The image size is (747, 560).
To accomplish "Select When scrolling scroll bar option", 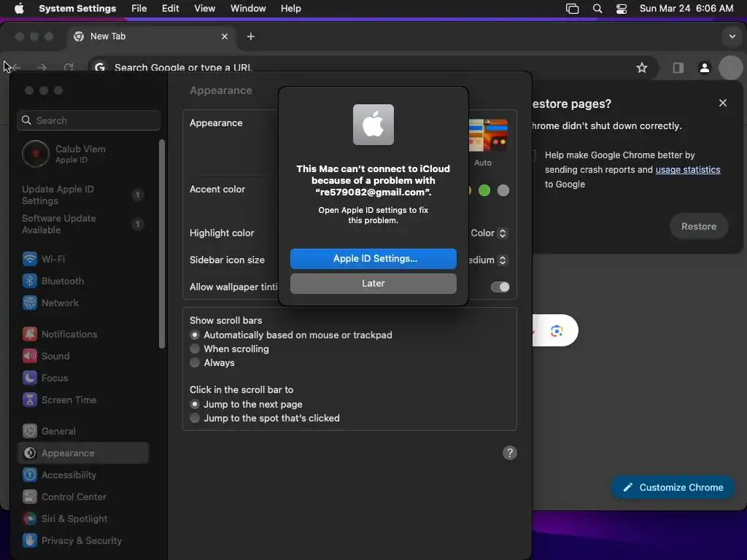I will click(x=194, y=349).
